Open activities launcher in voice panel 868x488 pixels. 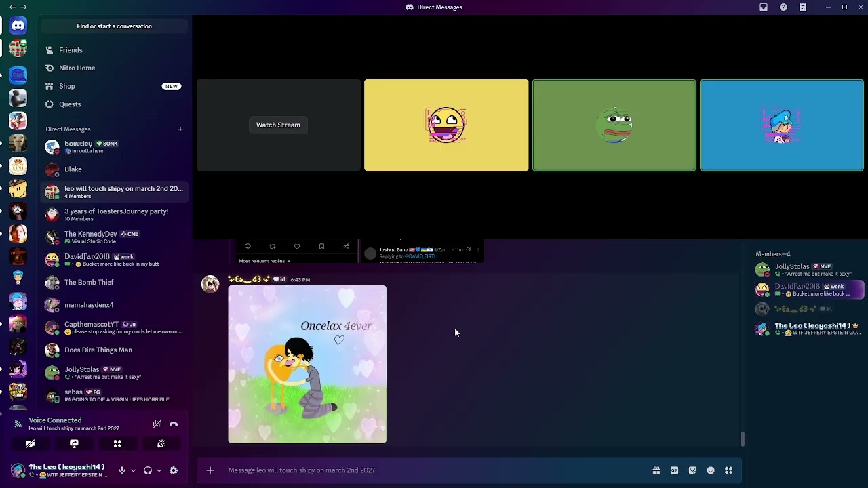[117, 443]
